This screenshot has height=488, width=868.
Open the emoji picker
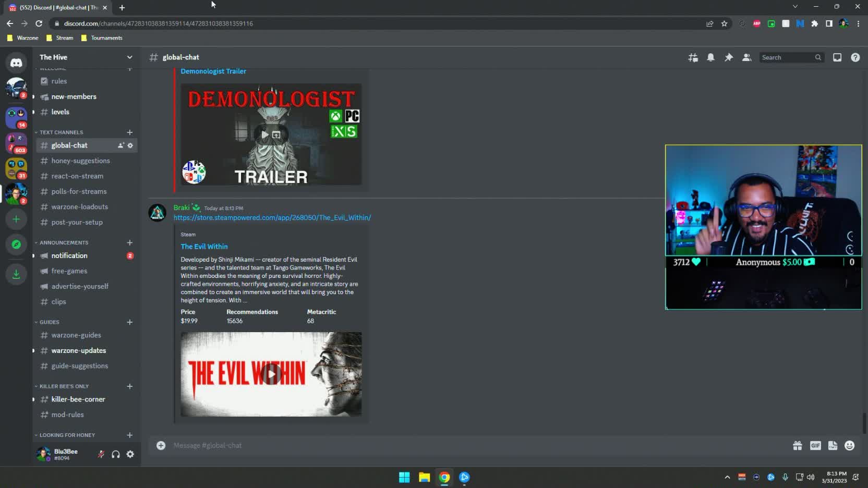(x=850, y=445)
